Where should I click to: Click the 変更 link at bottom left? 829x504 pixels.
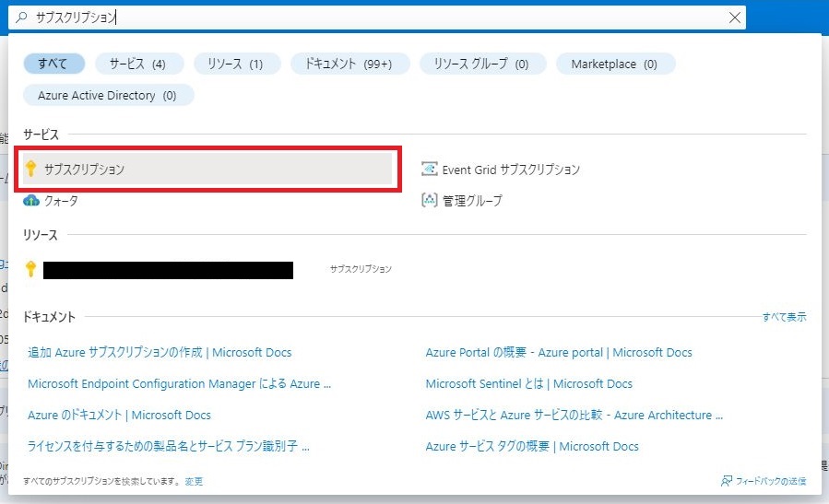pyautogui.click(x=194, y=481)
